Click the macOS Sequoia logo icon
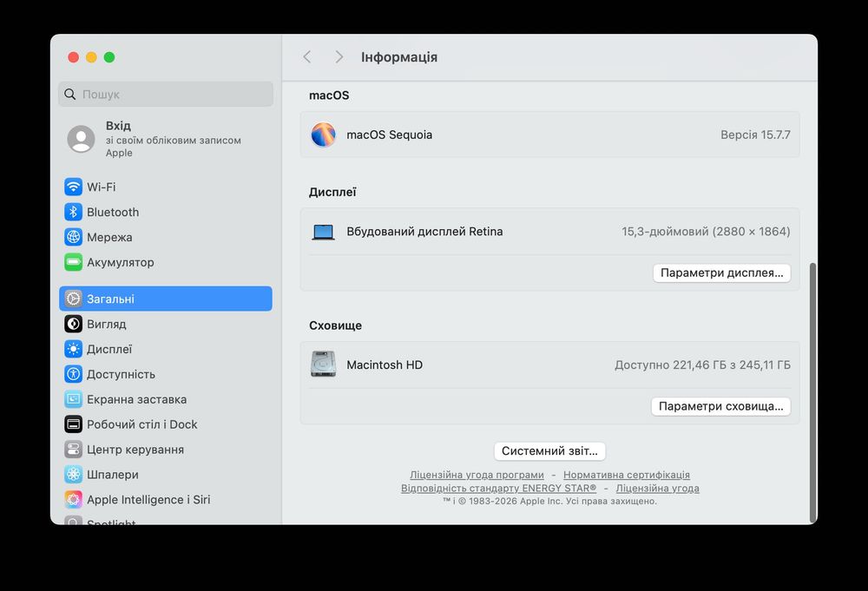868x591 pixels. coord(323,135)
